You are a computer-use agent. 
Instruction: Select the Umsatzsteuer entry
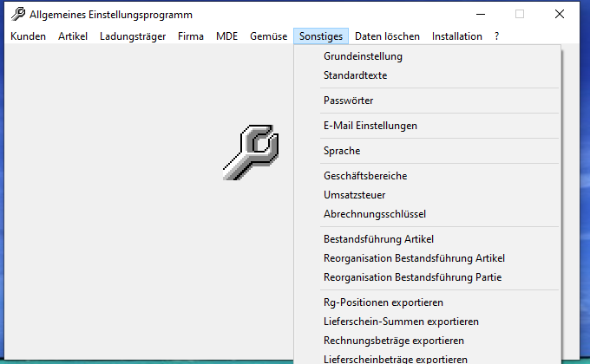[428, 196]
